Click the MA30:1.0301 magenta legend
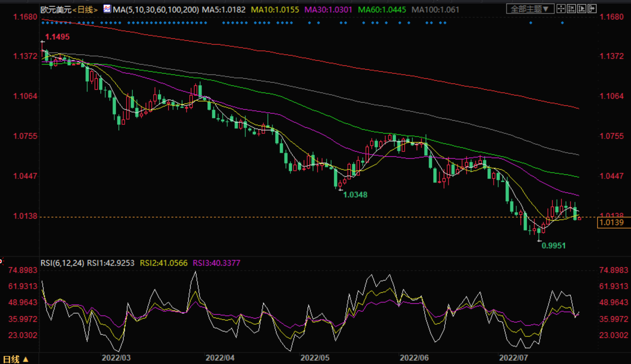631x364 pixels. pos(328,9)
